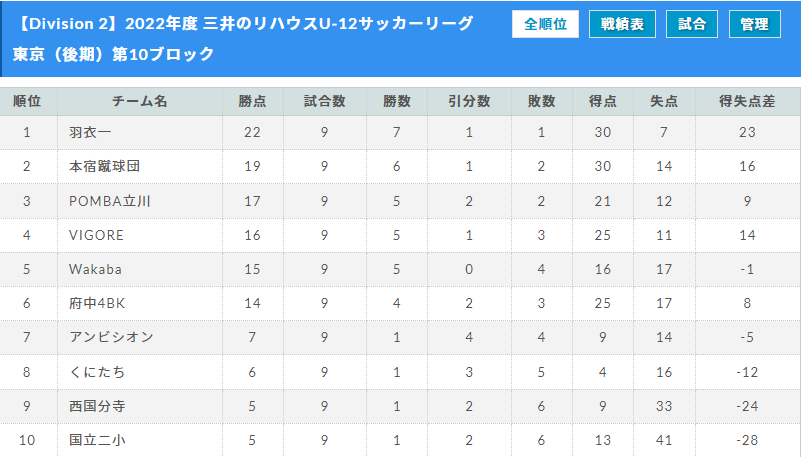
Task: Click the 試合数 column header
Action: pyautogui.click(x=324, y=101)
